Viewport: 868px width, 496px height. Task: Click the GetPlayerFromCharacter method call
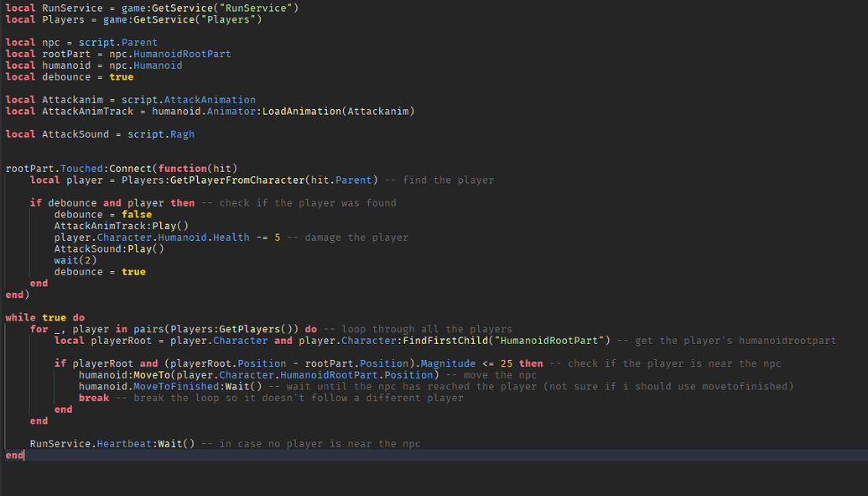point(237,180)
